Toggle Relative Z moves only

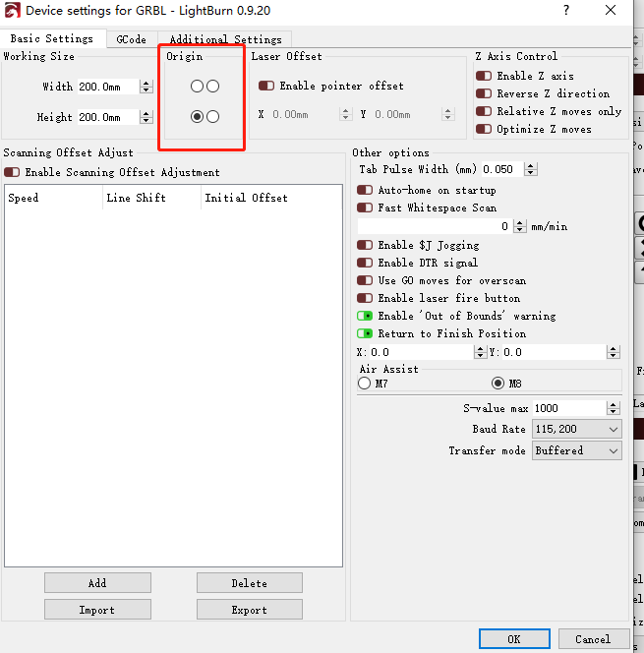(484, 111)
